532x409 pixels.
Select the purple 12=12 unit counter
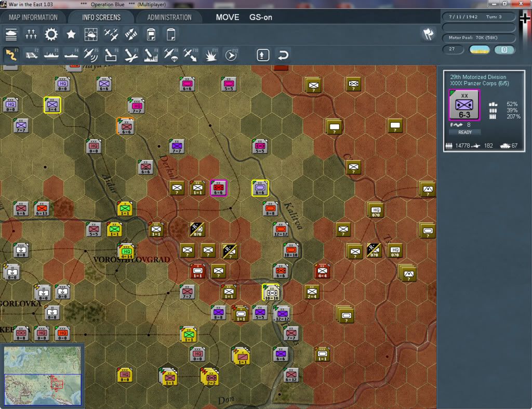(x=282, y=314)
